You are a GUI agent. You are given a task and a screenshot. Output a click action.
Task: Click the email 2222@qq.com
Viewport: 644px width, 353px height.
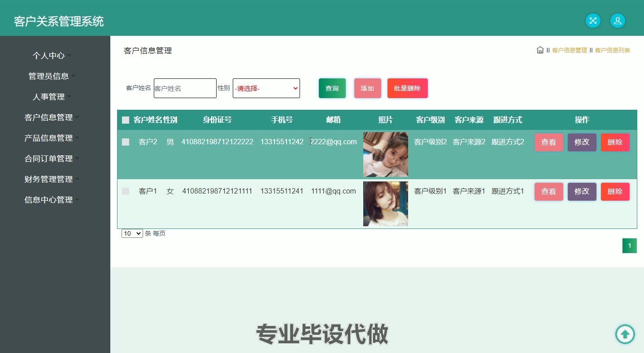pyautogui.click(x=334, y=142)
